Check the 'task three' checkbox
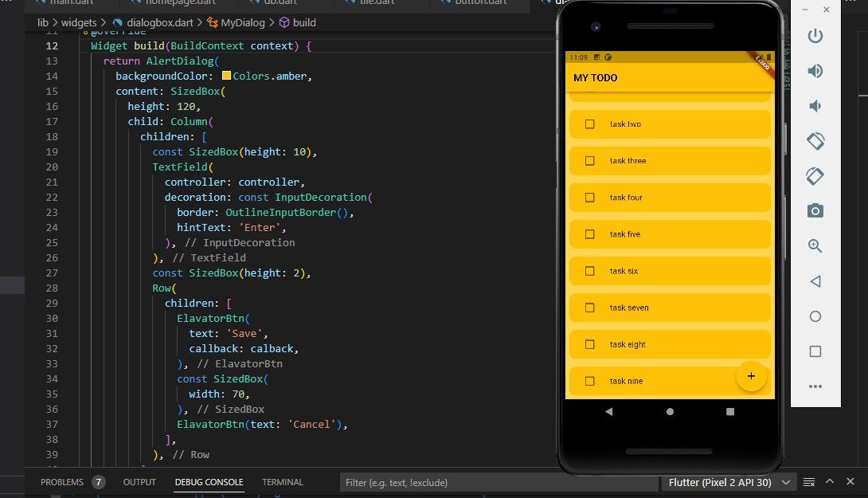This screenshot has width=868, height=498. pyautogui.click(x=589, y=161)
